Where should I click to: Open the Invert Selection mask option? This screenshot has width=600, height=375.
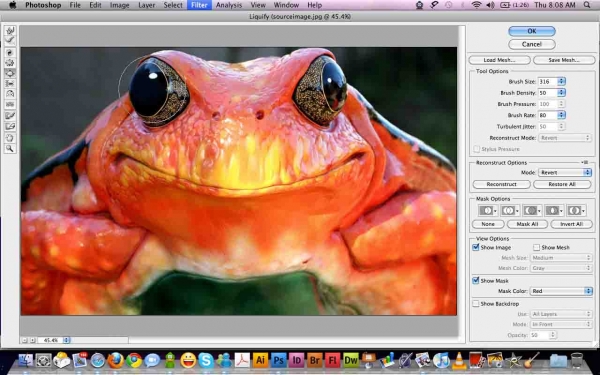[576, 210]
